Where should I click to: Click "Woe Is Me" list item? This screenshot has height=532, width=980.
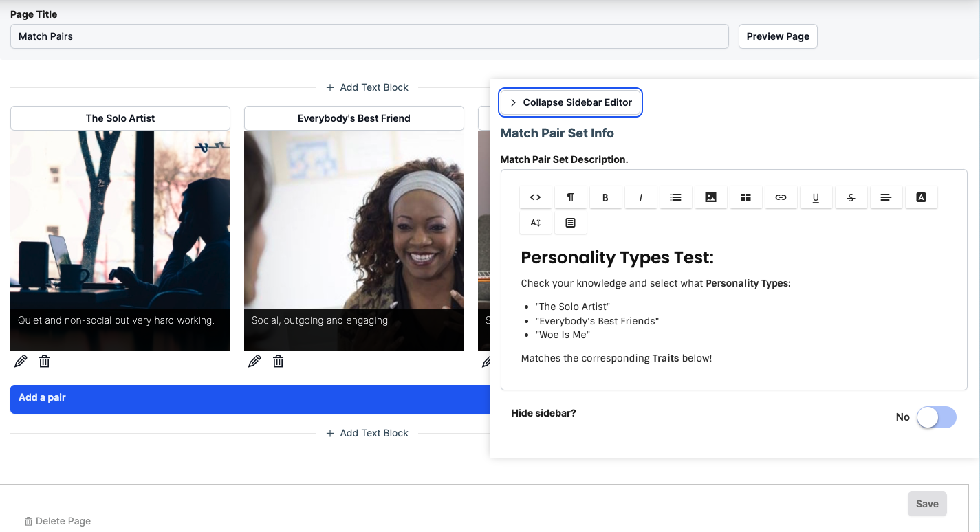pos(563,335)
